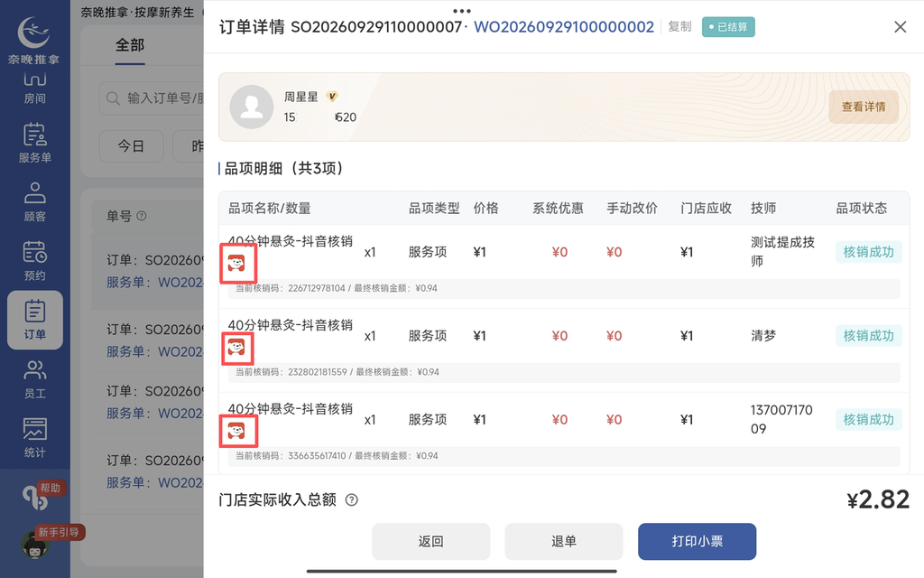Click the 品项状态 column header
This screenshot has height=578, width=924.
[x=862, y=209]
